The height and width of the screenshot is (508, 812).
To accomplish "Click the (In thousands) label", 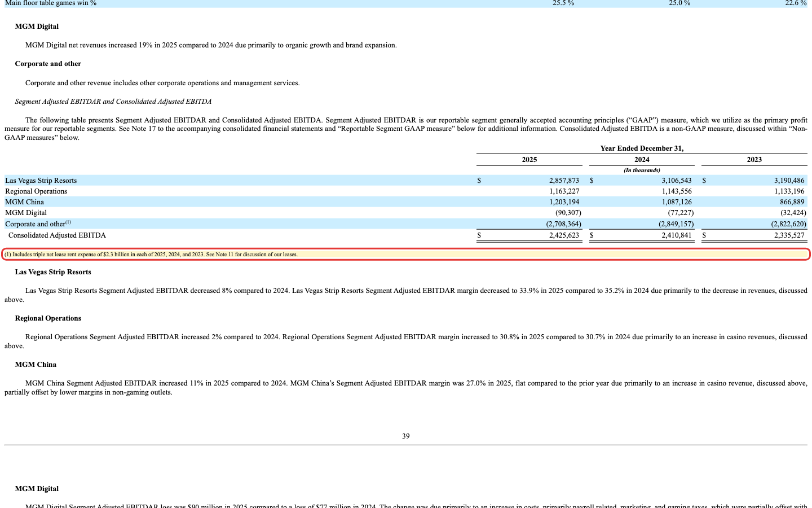I will coord(642,170).
